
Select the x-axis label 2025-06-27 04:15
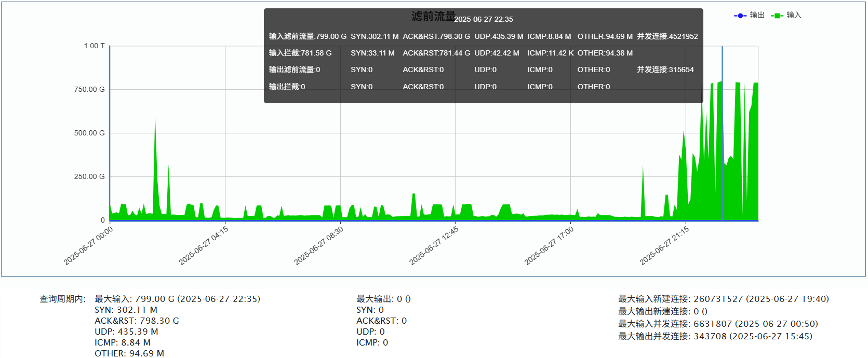pos(204,245)
